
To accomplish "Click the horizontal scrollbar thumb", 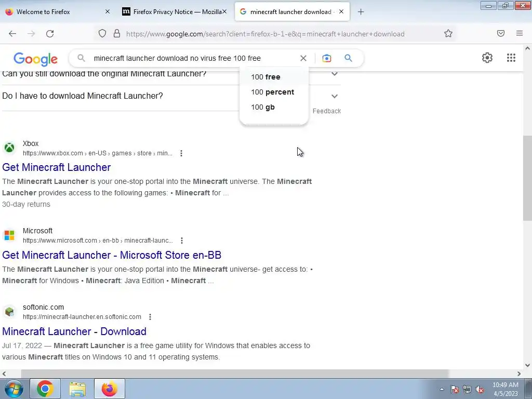I will pos(235,374).
